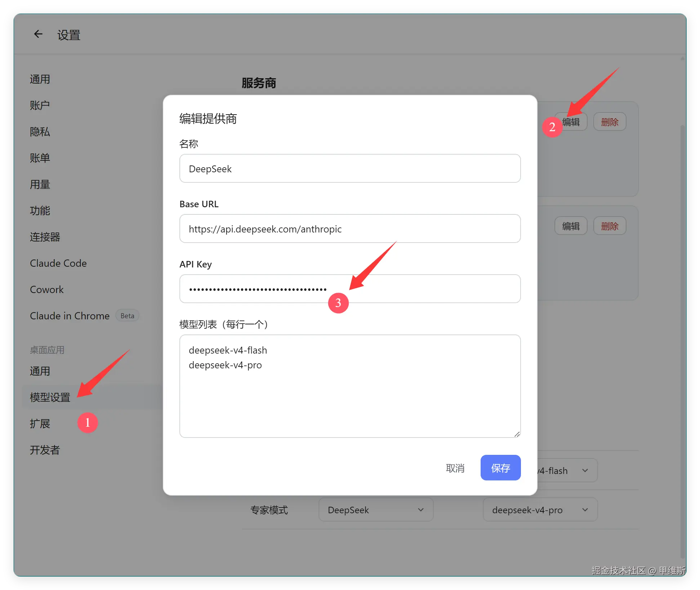Click the 专家模式 row label
700x590 pixels.
point(269,510)
